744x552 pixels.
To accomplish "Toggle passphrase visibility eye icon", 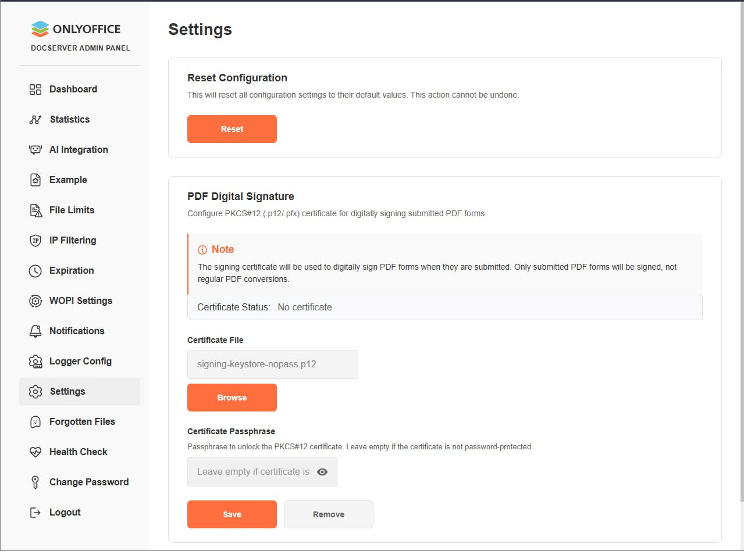I will [322, 472].
